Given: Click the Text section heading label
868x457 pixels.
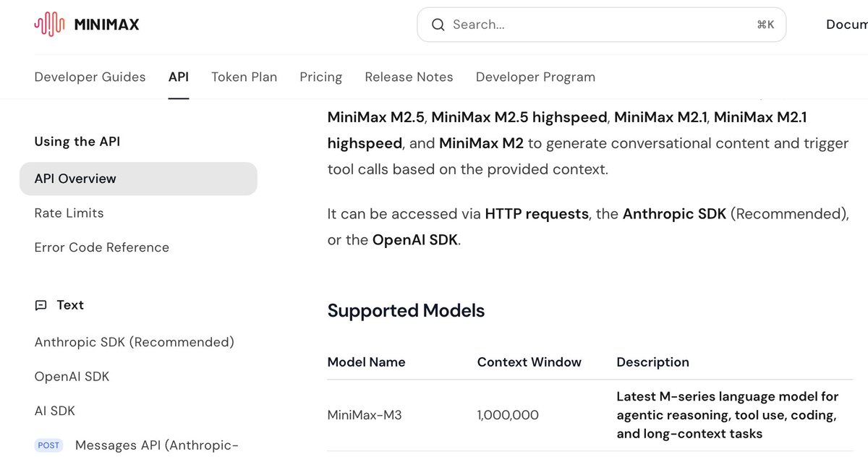Looking at the screenshot, I should (x=70, y=305).
